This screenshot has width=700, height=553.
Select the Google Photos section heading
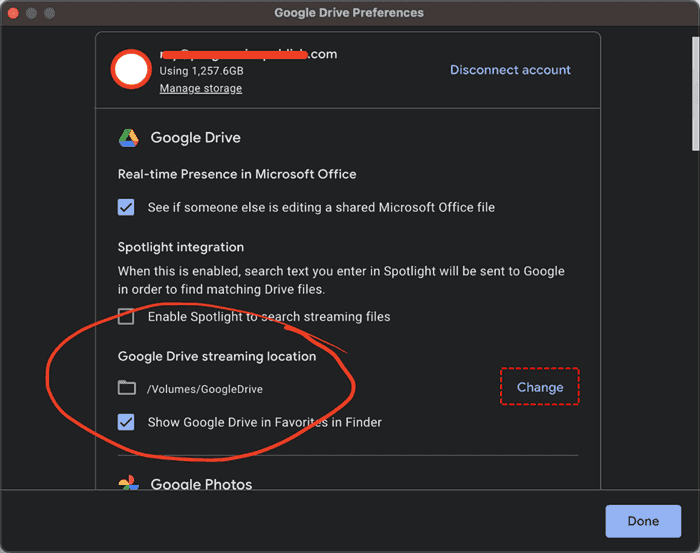(x=201, y=485)
